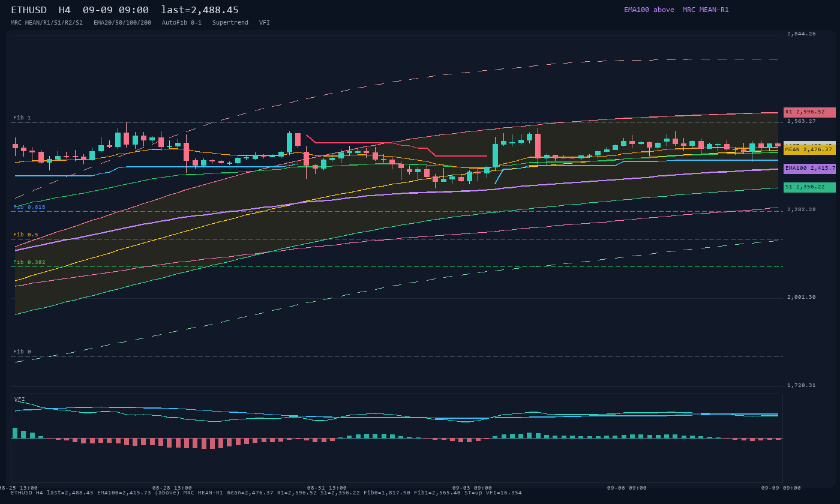Click the '08-28 13:00' time axis label
840x504 pixels.
point(172,488)
